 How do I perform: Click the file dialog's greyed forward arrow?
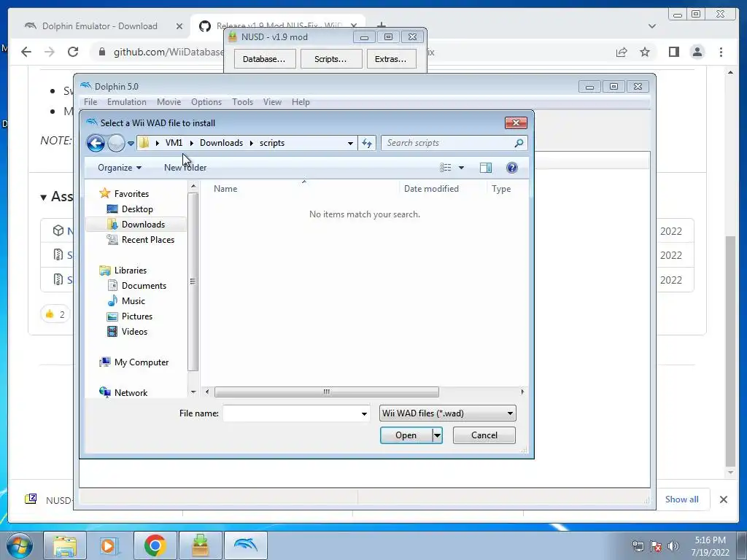[x=116, y=143]
